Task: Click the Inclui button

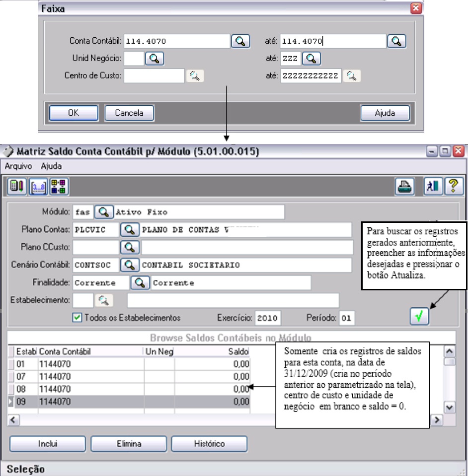Action: pyautogui.click(x=48, y=444)
